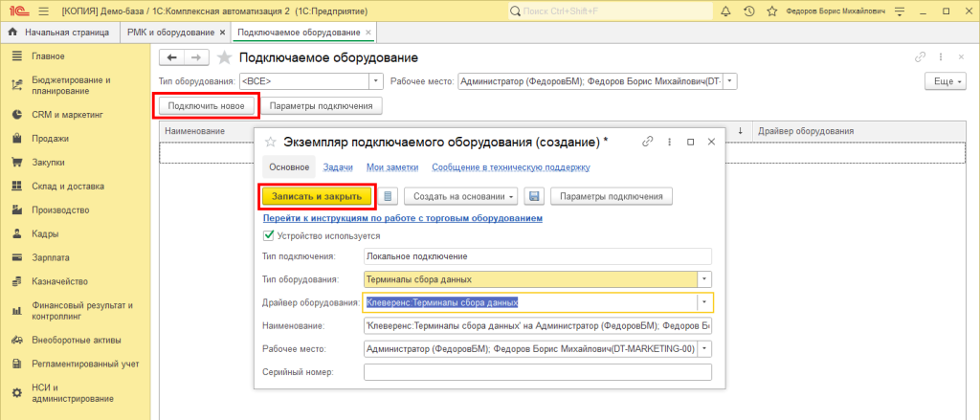Open Мои заметки tab in dialog
Screen dimensions: 980x420
[x=392, y=167]
